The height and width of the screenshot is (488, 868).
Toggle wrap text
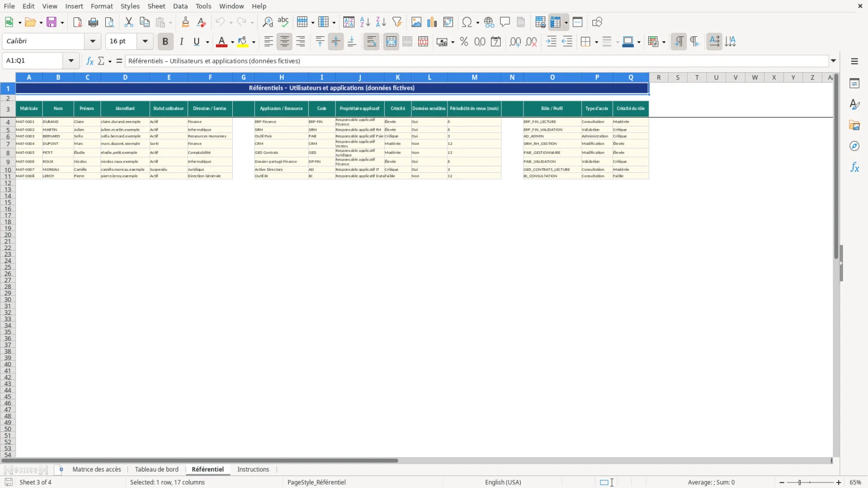coord(372,42)
